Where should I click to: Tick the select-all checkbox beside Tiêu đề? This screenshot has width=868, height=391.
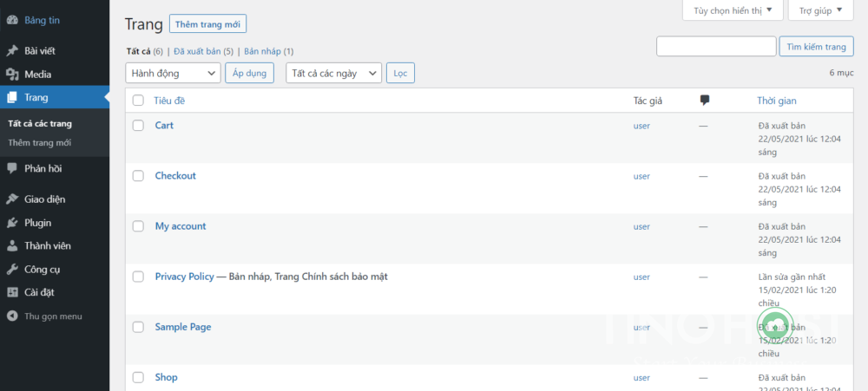[x=138, y=101]
